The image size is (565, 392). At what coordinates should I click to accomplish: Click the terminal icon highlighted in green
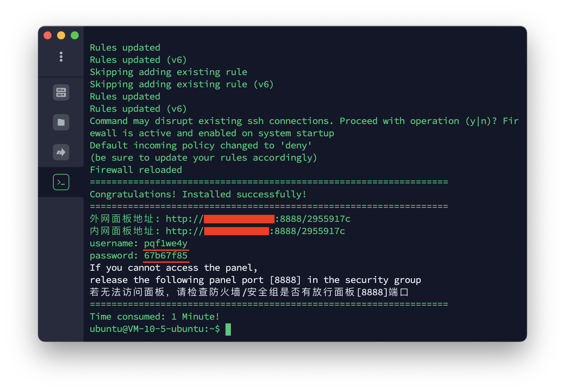61,182
